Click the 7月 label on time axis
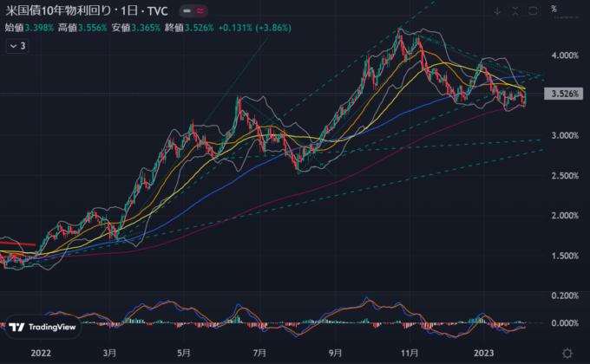 coord(259,354)
